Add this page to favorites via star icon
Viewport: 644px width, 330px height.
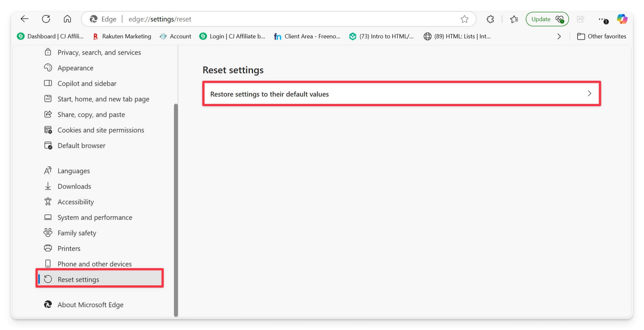pyautogui.click(x=464, y=19)
